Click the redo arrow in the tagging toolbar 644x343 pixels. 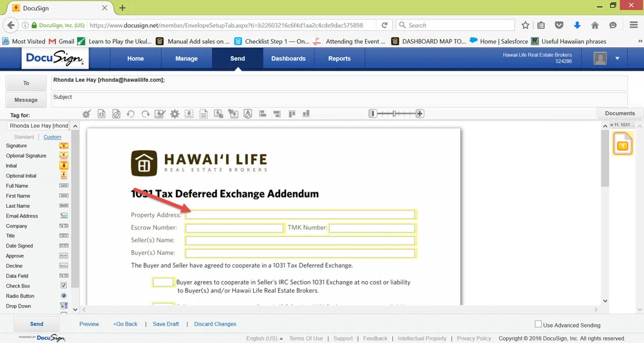coord(146,114)
